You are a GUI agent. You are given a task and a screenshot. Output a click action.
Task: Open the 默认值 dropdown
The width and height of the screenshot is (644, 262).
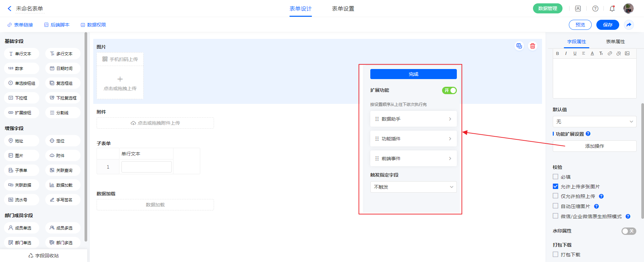(594, 122)
